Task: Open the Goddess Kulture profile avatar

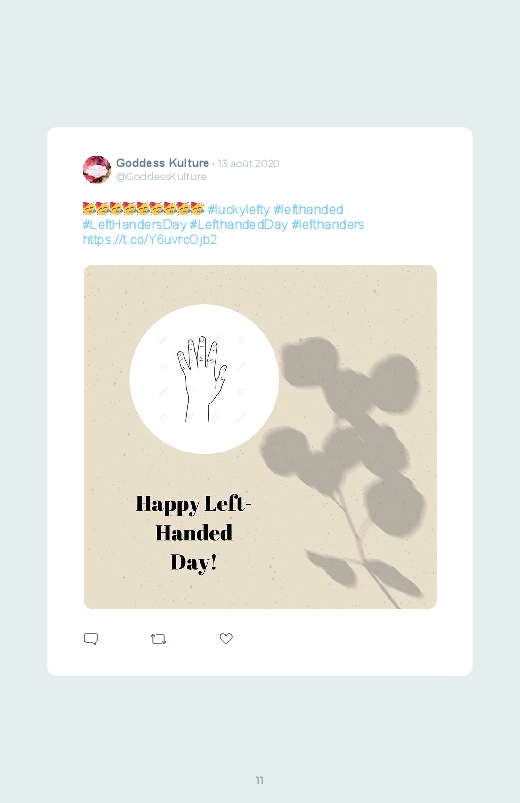Action: click(x=97, y=170)
